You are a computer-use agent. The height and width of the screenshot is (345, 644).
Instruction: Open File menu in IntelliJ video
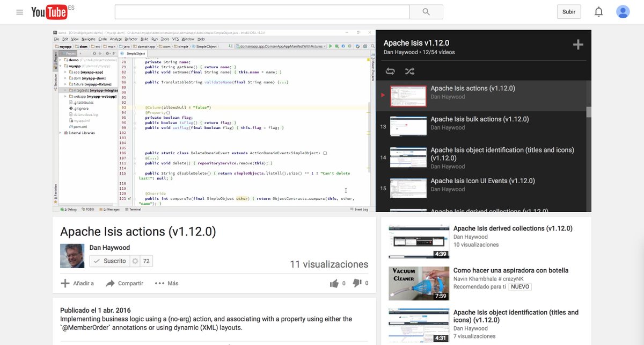[x=57, y=39]
